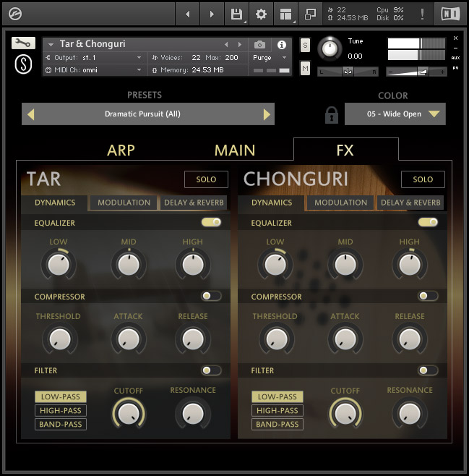
Task: Show instrument info with the i icon
Action: [282, 45]
